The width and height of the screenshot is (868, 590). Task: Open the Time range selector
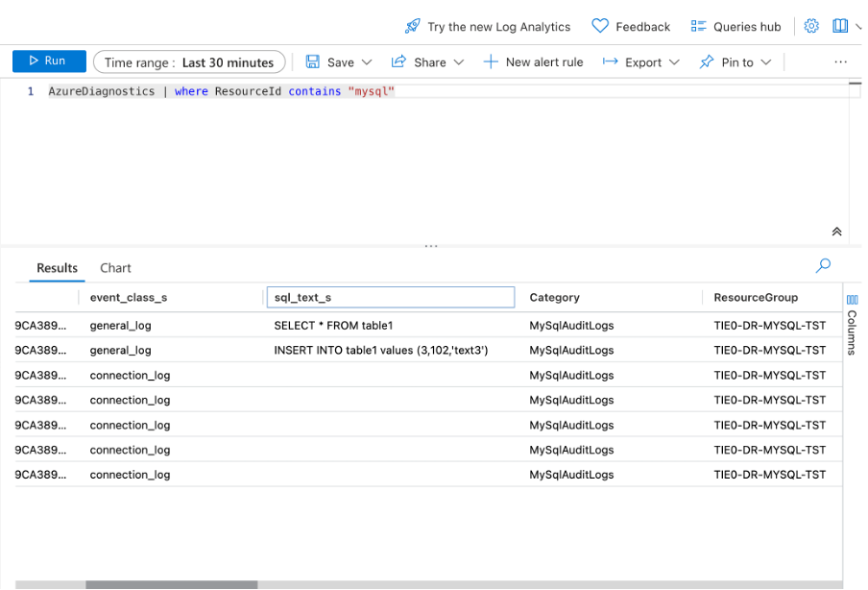(189, 62)
